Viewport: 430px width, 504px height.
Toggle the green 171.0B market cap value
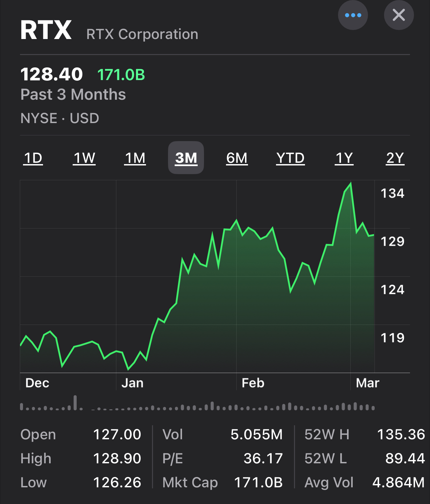(121, 75)
